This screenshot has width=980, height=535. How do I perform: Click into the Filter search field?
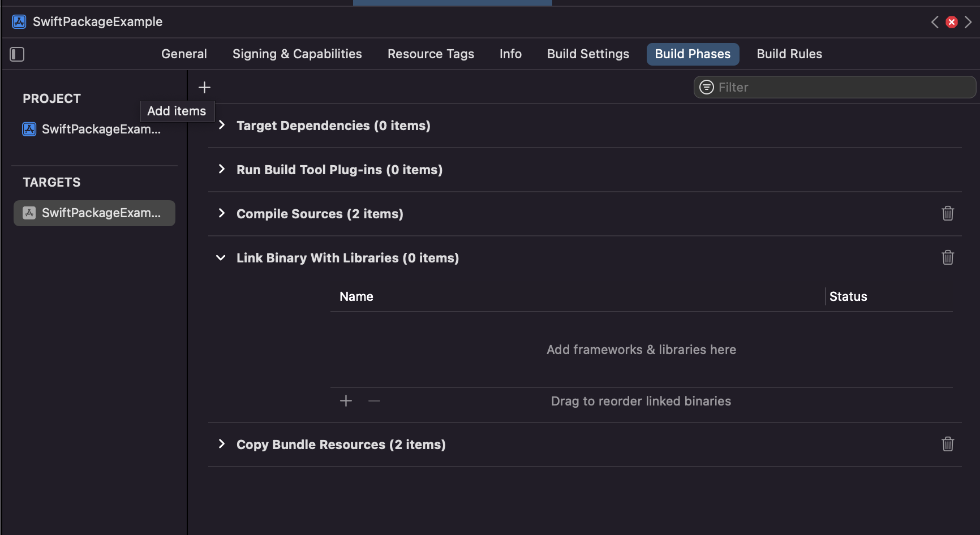click(835, 87)
